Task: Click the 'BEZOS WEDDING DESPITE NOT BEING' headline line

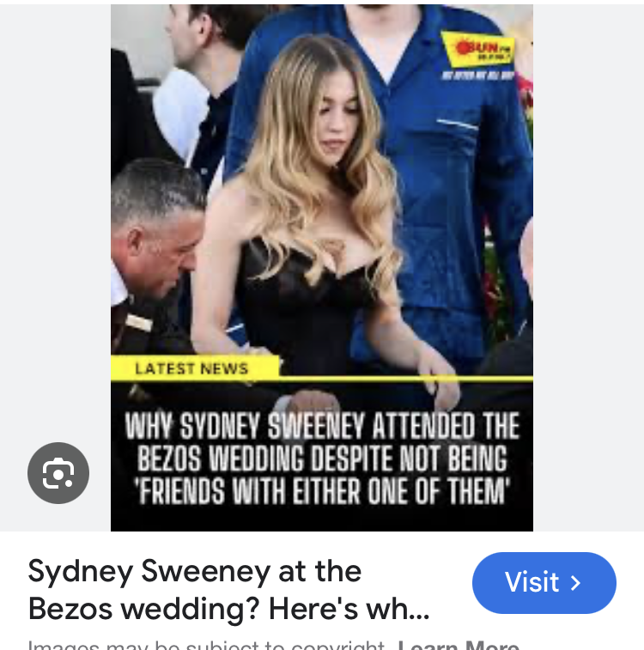Action: point(322,459)
